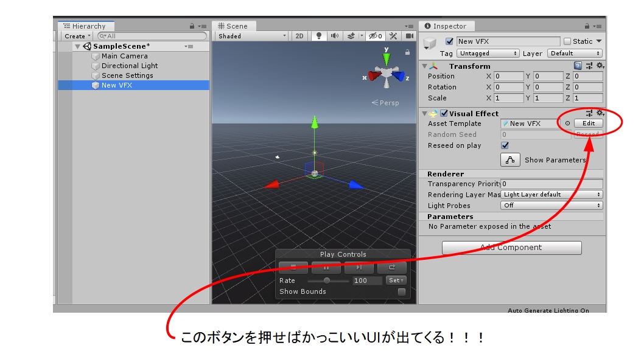Screen dimensions: 644x362
Task: Open Static flags dropdown arrow
Action: 599,41
